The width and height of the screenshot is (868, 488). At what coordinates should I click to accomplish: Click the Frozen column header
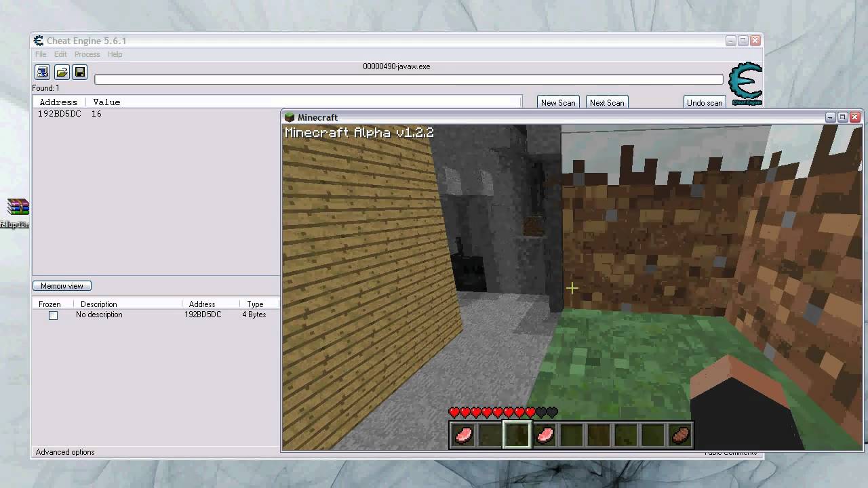coord(50,304)
